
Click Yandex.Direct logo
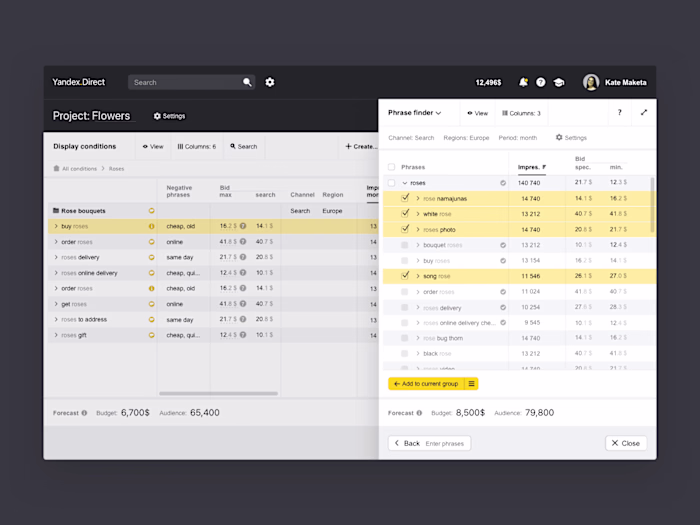pos(79,82)
